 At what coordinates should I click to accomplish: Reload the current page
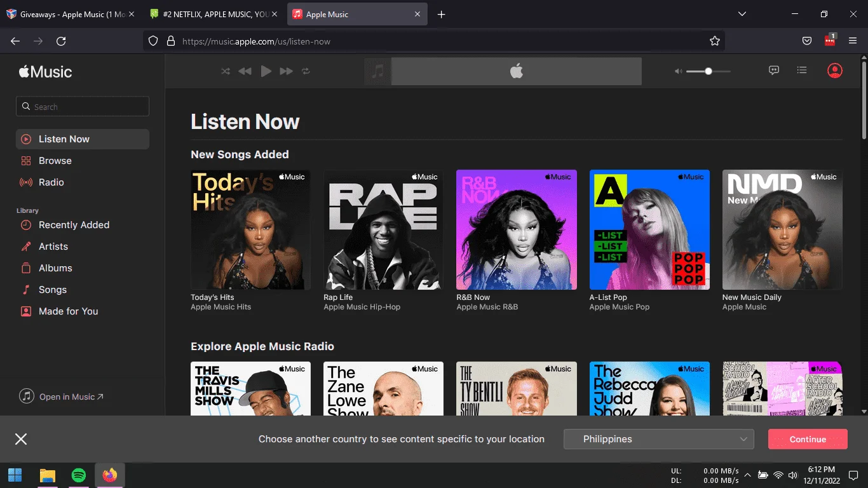(61, 41)
